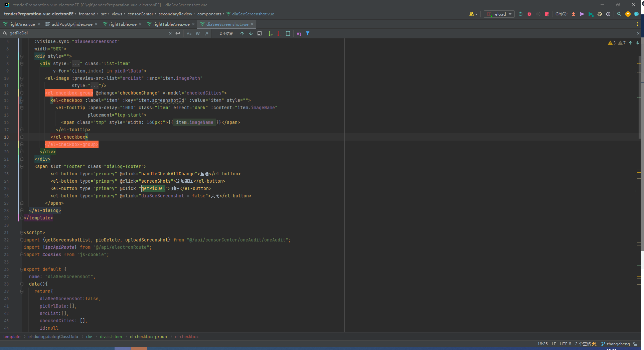
Task: Click the Search Everywhere magnifier
Action: coord(619,14)
